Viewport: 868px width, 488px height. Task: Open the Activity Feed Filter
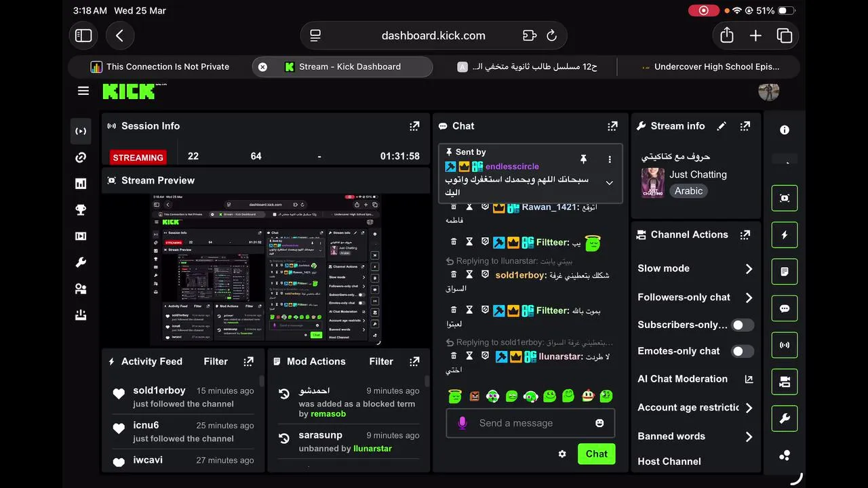pyautogui.click(x=216, y=361)
